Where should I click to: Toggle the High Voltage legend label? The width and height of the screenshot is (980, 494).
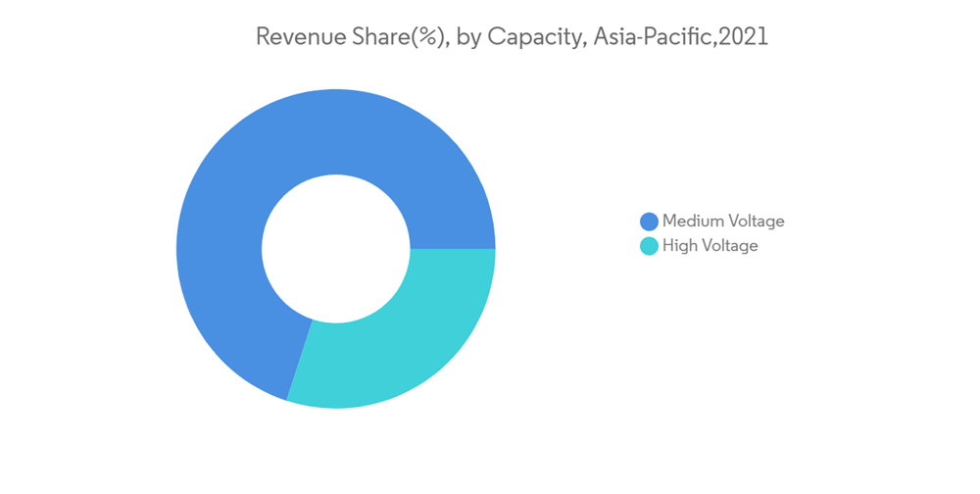click(710, 246)
